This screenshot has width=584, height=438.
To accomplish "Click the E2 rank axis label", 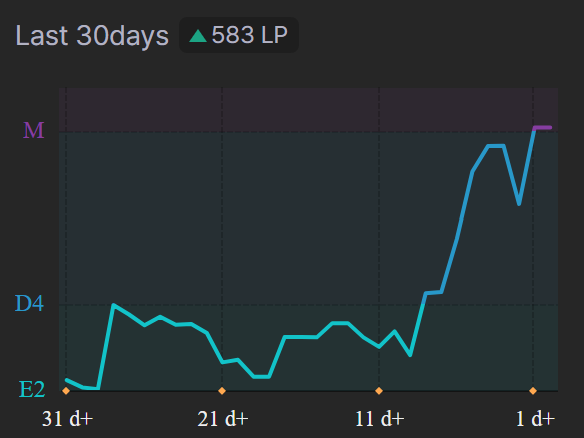I will (32, 390).
